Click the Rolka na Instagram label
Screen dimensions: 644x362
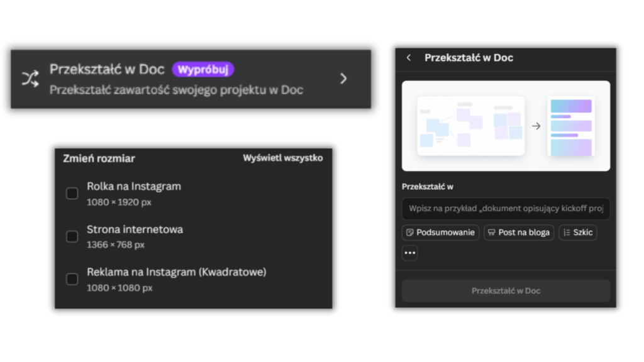click(134, 187)
